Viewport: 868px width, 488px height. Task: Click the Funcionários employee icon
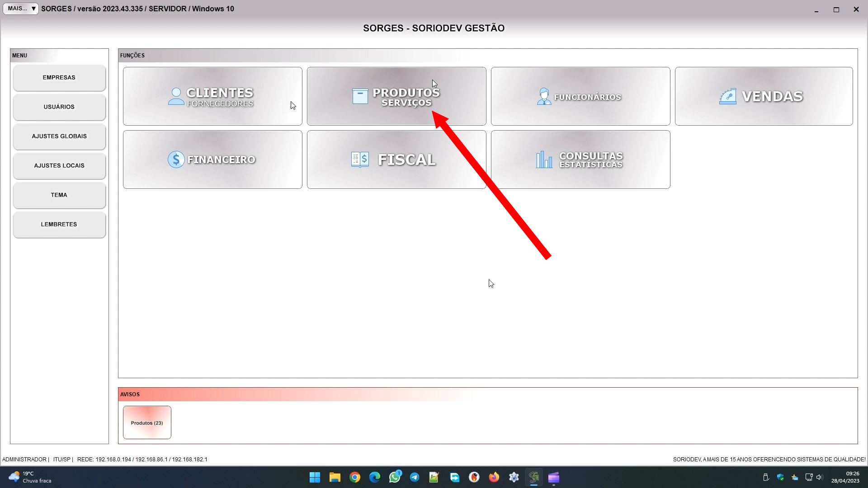pos(544,96)
